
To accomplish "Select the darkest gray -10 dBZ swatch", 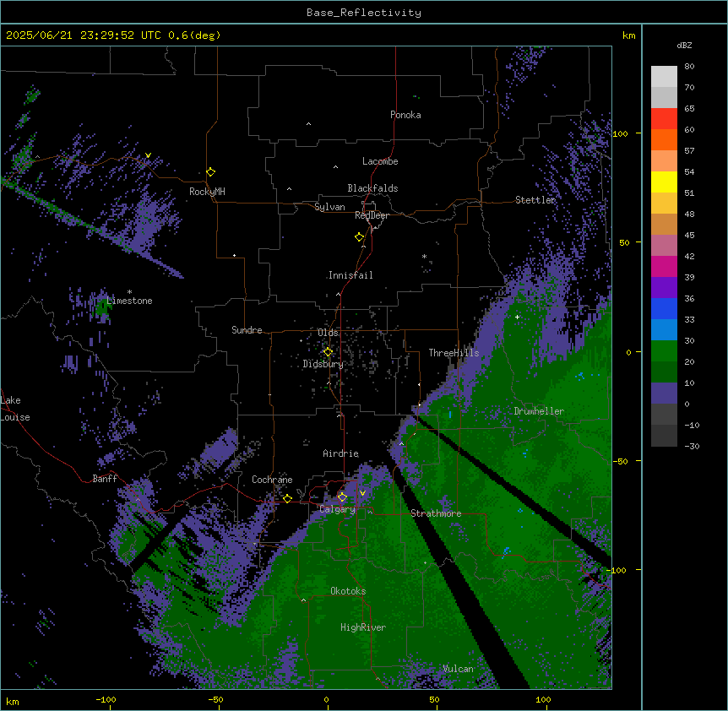I will (664, 436).
